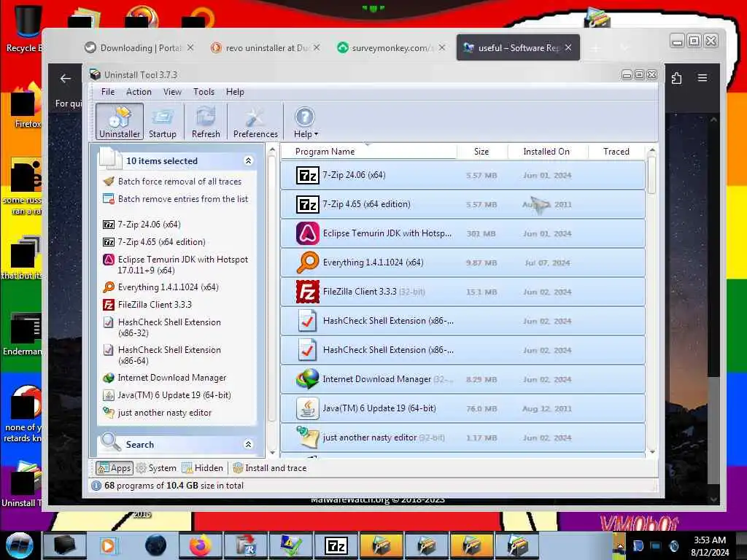Switch to the Startup toolbar view
Viewport: 747px width, 560px height.
coord(163,122)
